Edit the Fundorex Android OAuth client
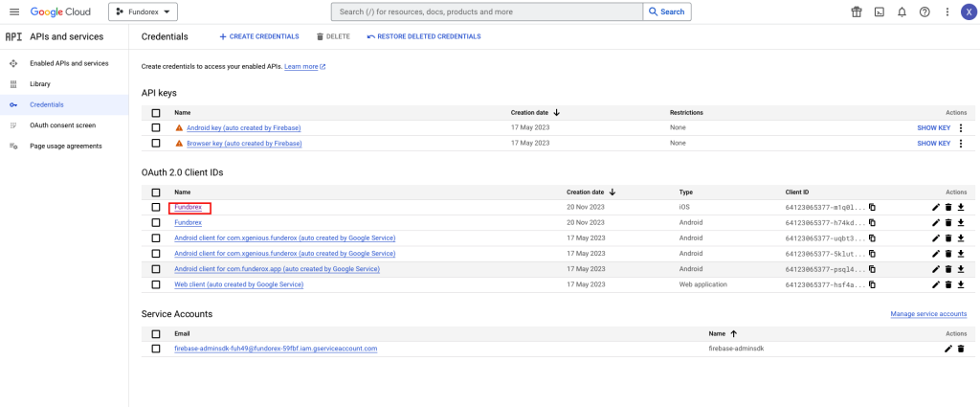Viewport: 980px width, 407px height. pos(936,222)
